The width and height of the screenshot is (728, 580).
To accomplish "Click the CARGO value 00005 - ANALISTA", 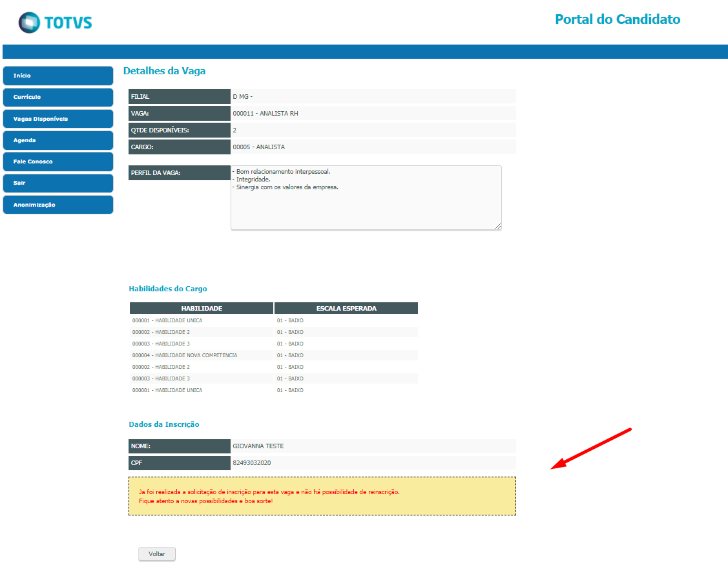I will pyautogui.click(x=258, y=147).
